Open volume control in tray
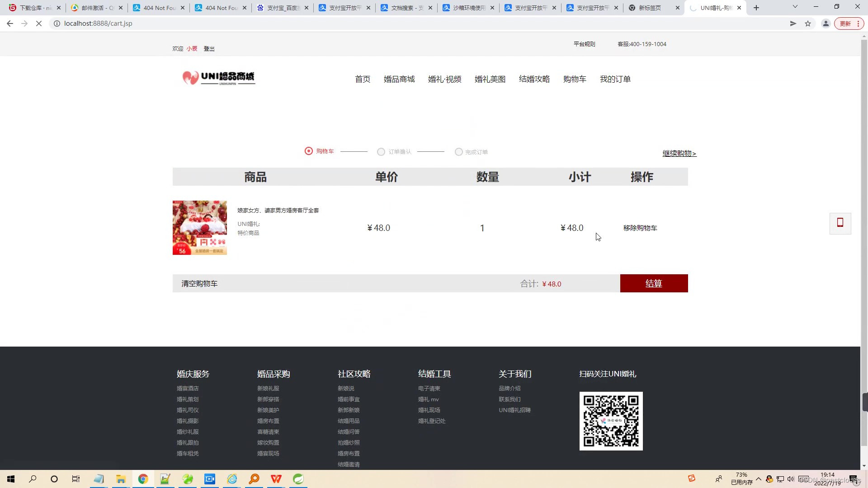This screenshot has width=868, height=488. point(791,479)
